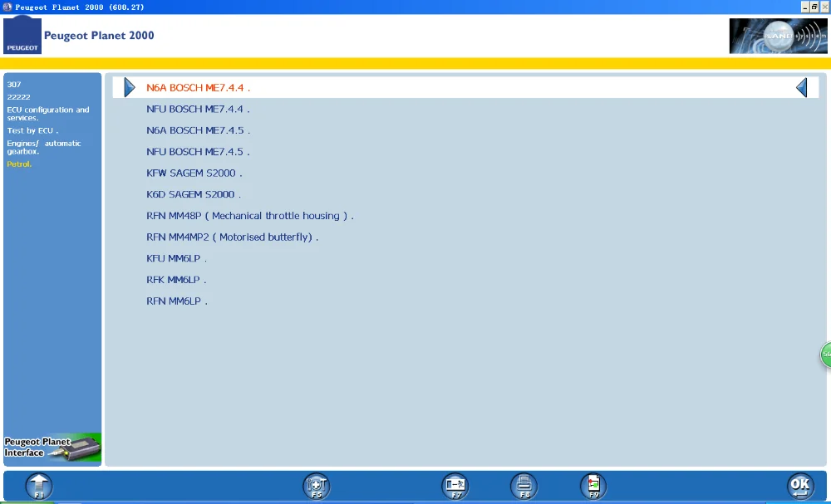Go back to Test by ECU
The image size is (831, 504).
point(32,130)
